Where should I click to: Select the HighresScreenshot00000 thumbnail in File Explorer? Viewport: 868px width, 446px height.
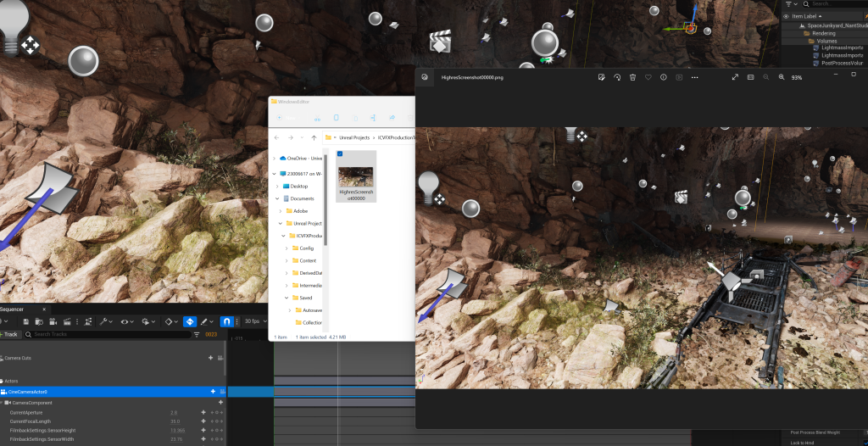click(x=355, y=176)
